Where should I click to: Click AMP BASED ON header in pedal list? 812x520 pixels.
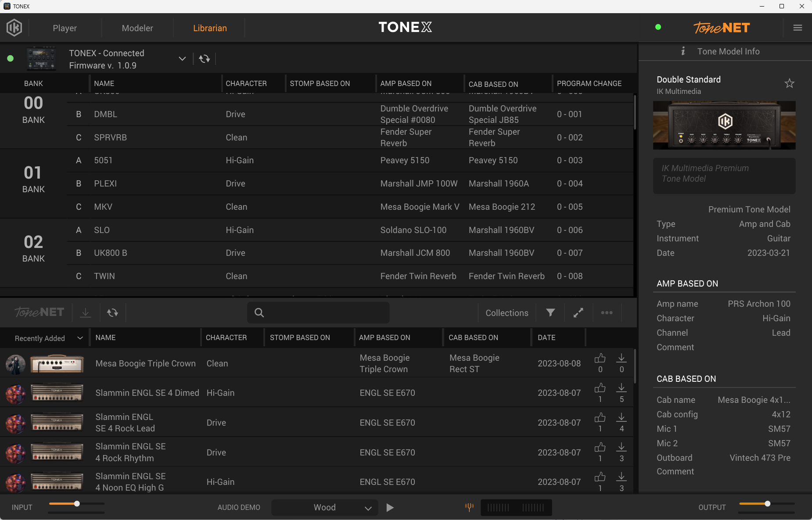click(406, 83)
